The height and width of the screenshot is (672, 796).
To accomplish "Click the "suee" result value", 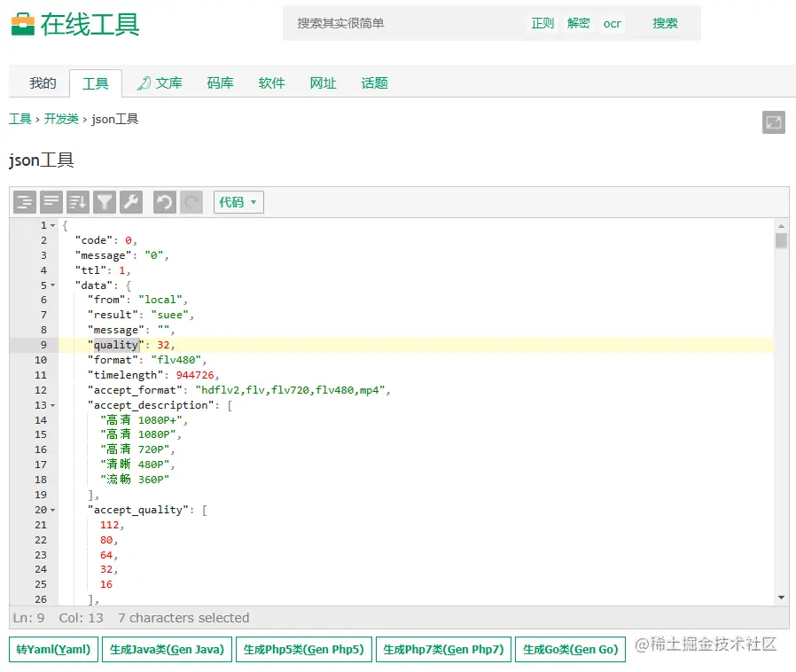I will coord(170,316).
